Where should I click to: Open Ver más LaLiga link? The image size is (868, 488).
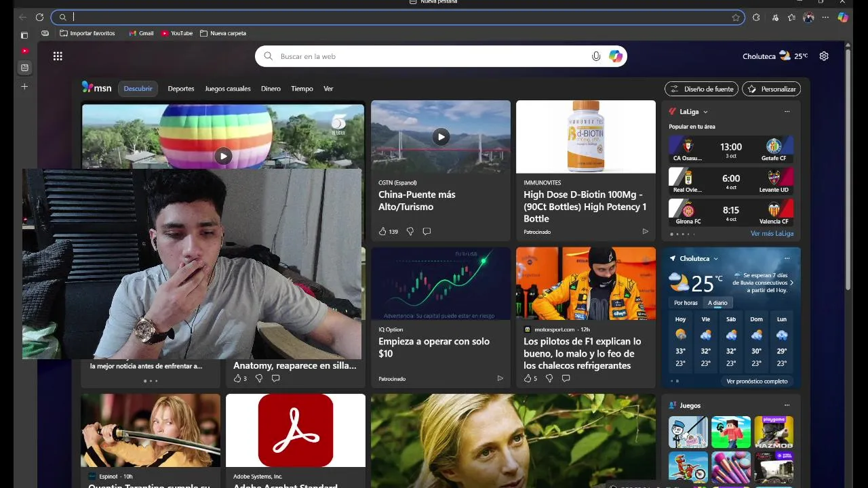pos(772,234)
